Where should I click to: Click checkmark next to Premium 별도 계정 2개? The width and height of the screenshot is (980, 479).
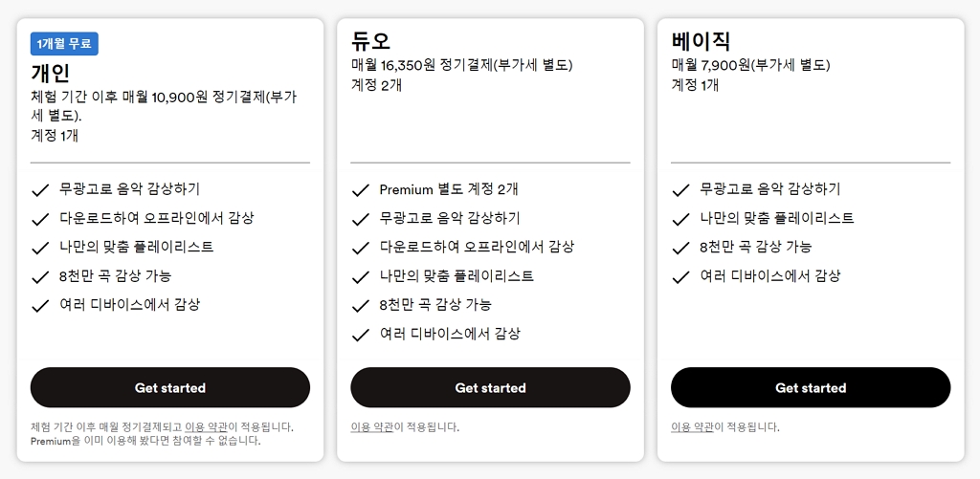point(360,190)
